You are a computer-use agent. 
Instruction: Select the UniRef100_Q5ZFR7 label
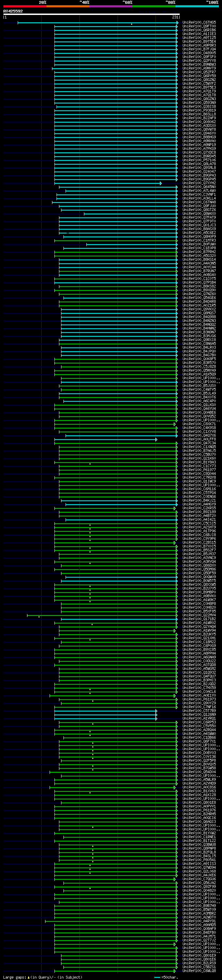pyautogui.click(x=199, y=72)
